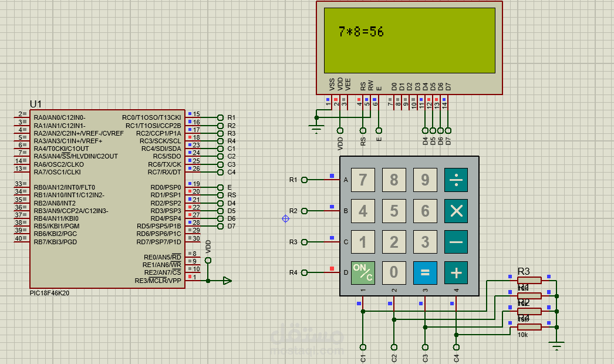
Task: Select the R1 terminal at keypad row A
Action: pos(304,180)
